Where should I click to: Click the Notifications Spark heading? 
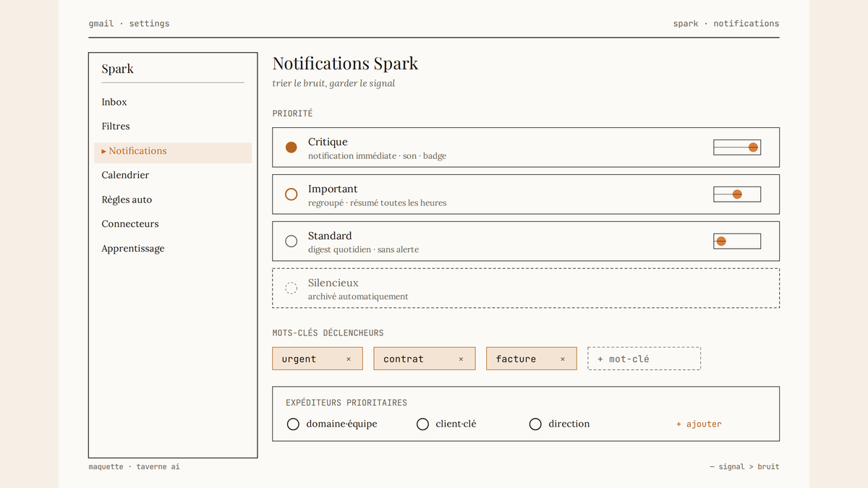pos(346,64)
